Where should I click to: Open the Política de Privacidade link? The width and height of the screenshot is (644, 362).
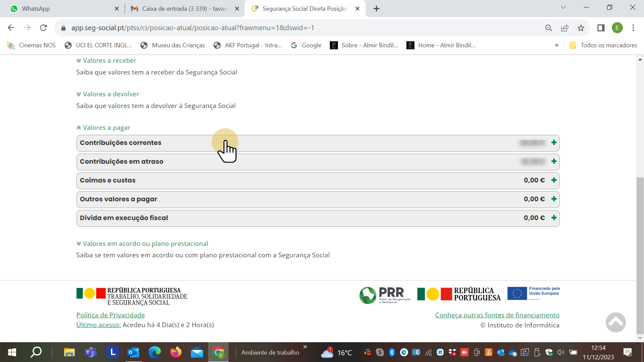[110, 315]
